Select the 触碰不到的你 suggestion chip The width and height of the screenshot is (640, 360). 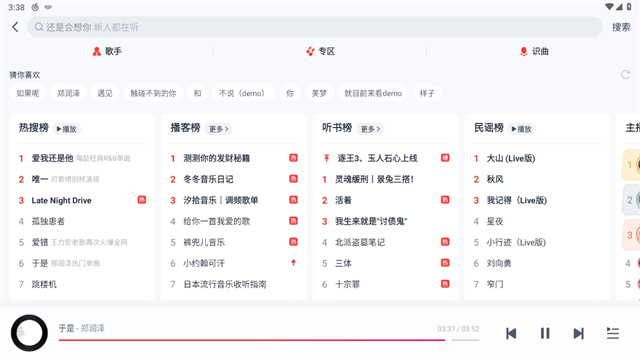153,93
